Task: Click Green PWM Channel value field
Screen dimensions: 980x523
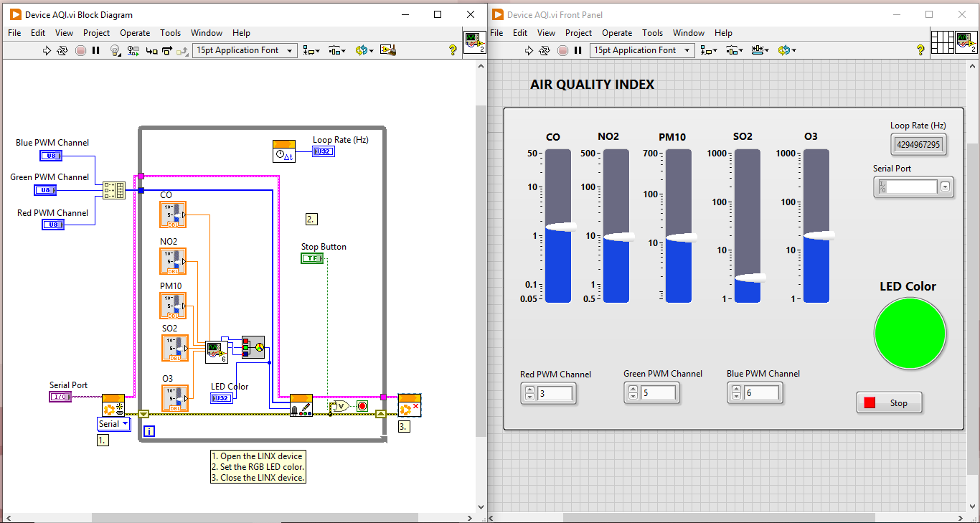Action: 659,393
